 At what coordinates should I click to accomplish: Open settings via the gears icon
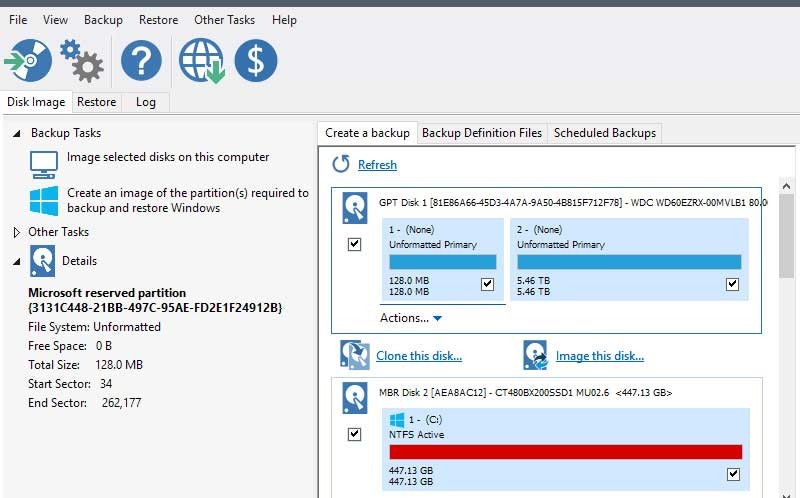(x=81, y=62)
